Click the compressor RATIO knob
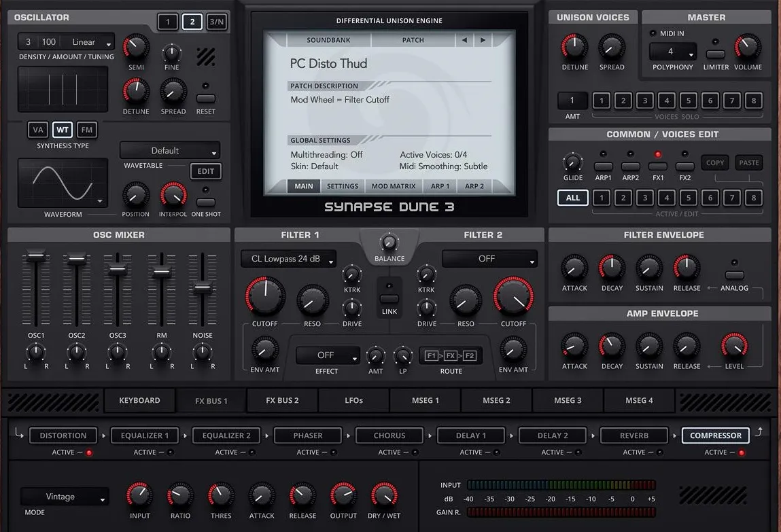This screenshot has width=781, height=532. pyautogui.click(x=180, y=495)
